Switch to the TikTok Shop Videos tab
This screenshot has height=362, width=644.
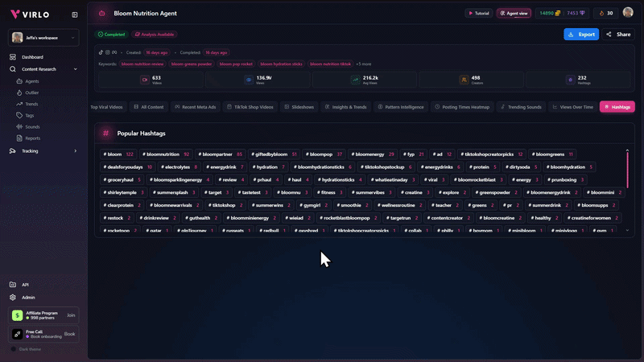point(250,107)
